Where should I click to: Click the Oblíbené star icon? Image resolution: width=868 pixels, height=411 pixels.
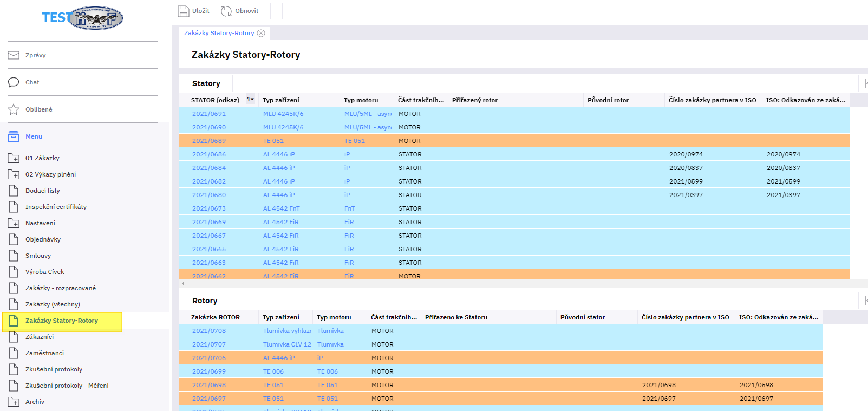(x=14, y=109)
